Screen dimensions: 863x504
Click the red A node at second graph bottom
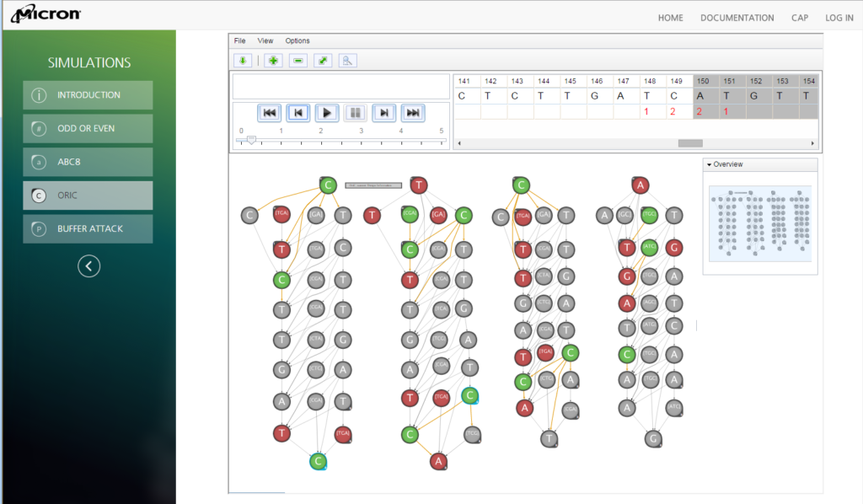tap(438, 461)
